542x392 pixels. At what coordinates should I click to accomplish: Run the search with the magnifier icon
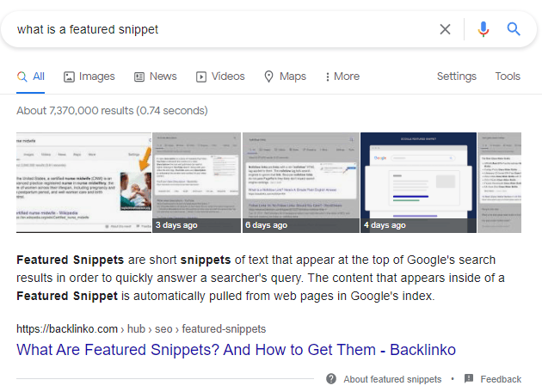pos(514,29)
